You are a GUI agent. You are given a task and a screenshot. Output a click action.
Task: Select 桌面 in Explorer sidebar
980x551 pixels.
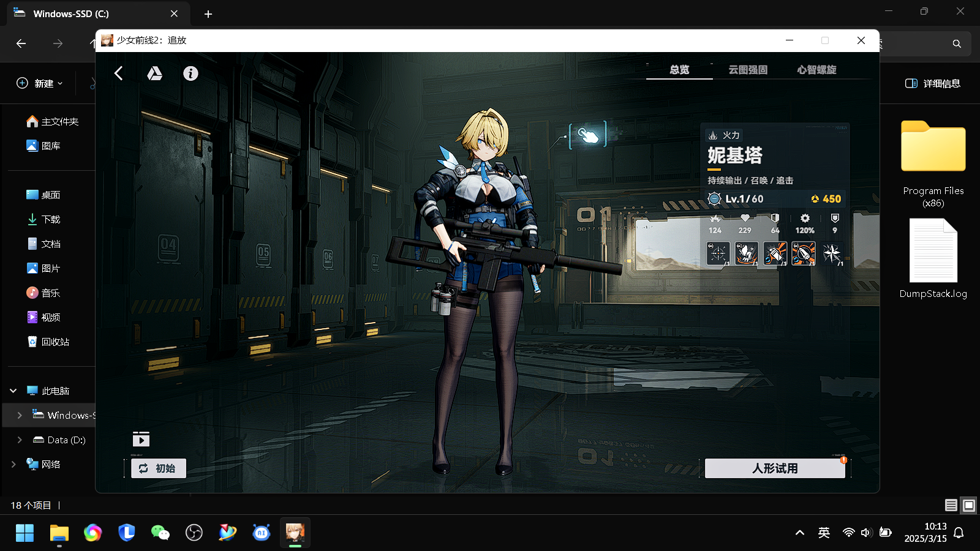(43, 195)
